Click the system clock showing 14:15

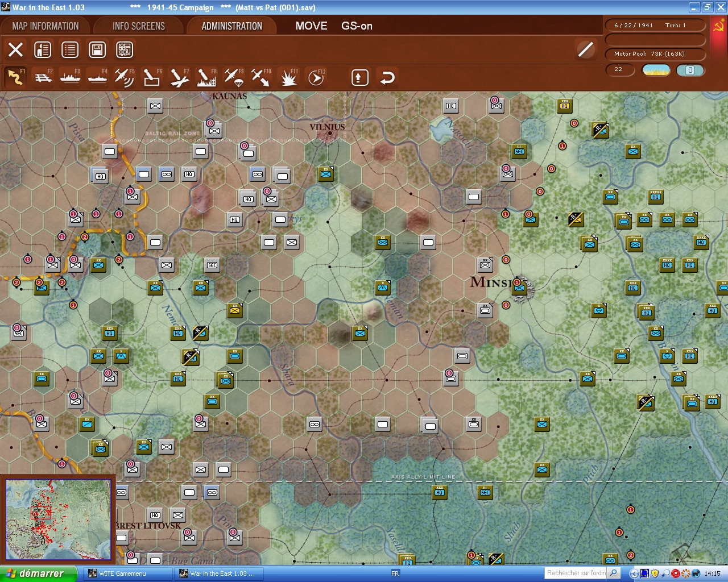tap(712, 573)
